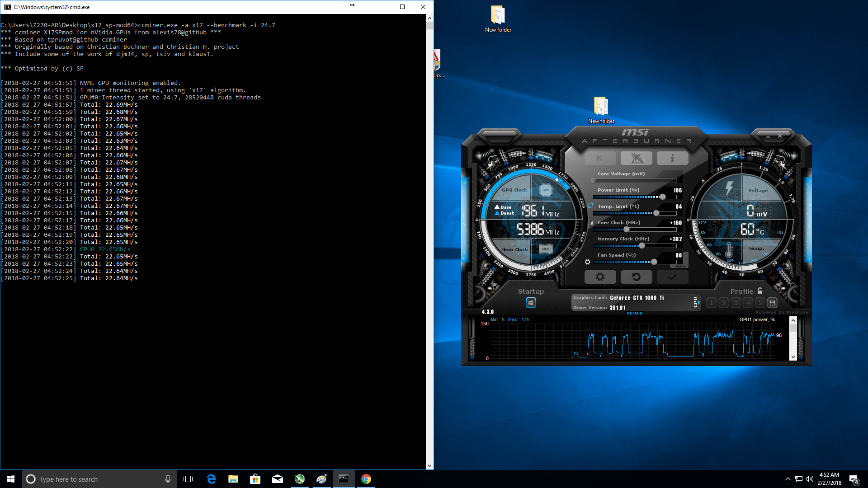This screenshot has width=868, height=488.
Task: Click the Memory Clock slider handle
Action: point(642,246)
